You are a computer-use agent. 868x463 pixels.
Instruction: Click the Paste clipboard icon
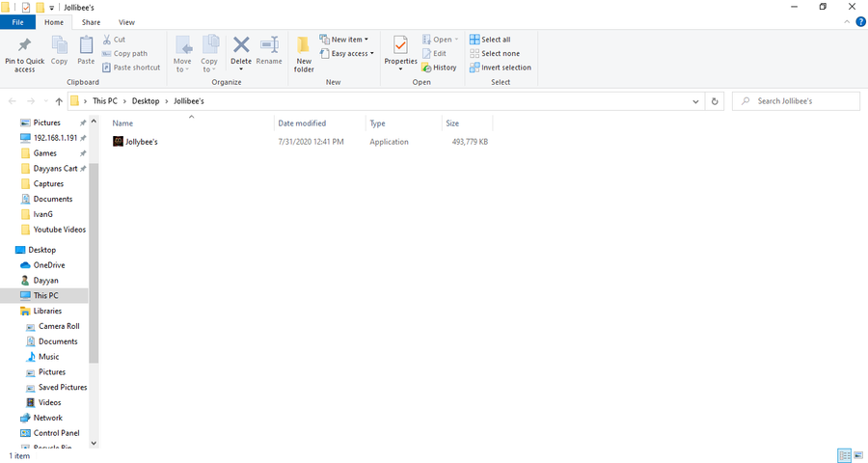[x=86, y=45]
